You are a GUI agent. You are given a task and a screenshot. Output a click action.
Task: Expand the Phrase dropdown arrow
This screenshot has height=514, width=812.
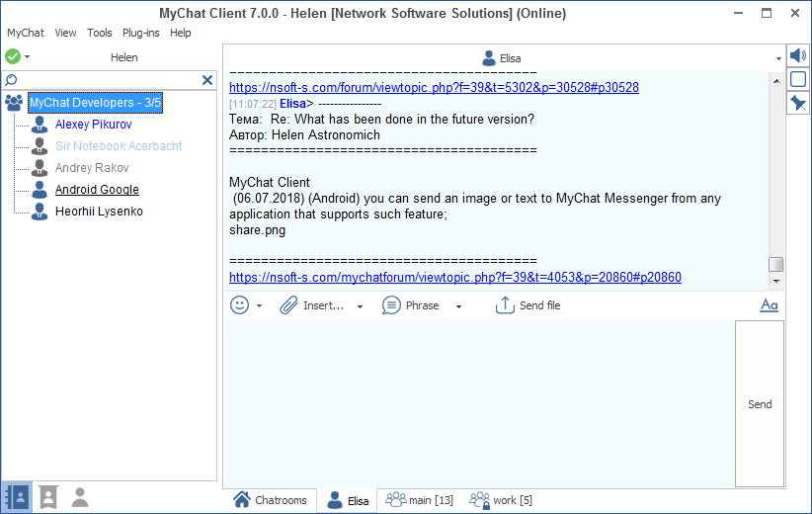(x=458, y=306)
